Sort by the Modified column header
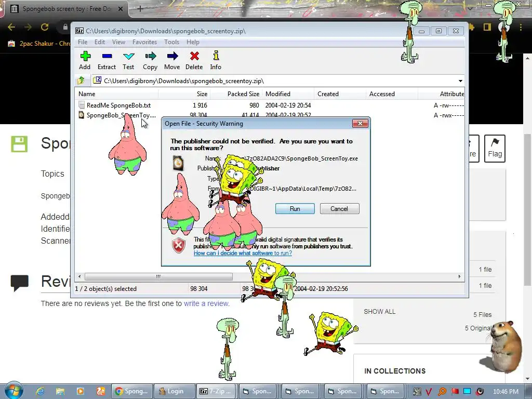 coord(288,94)
